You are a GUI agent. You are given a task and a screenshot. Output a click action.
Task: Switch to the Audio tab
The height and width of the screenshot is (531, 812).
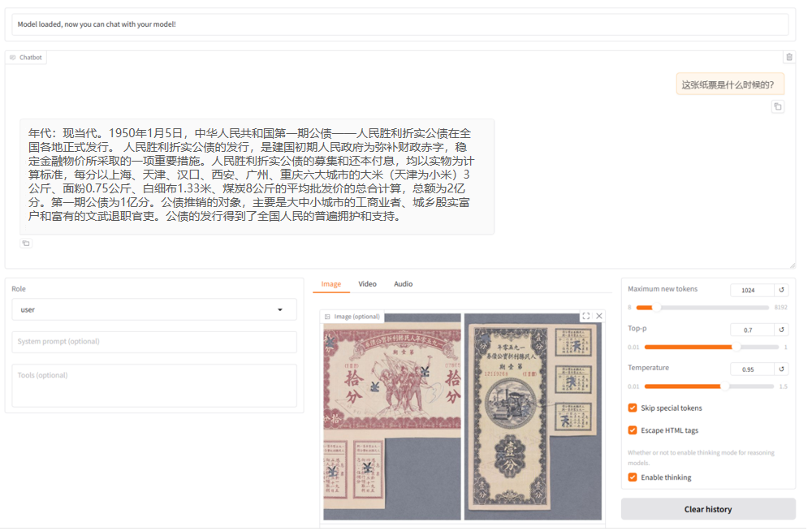pyautogui.click(x=403, y=284)
